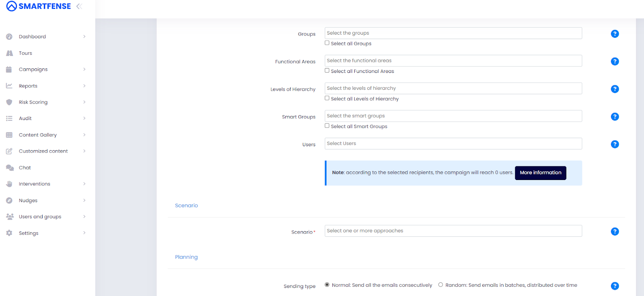This screenshot has width=644, height=296.
Task: Click the Chat bubbles icon
Action: click(x=10, y=168)
